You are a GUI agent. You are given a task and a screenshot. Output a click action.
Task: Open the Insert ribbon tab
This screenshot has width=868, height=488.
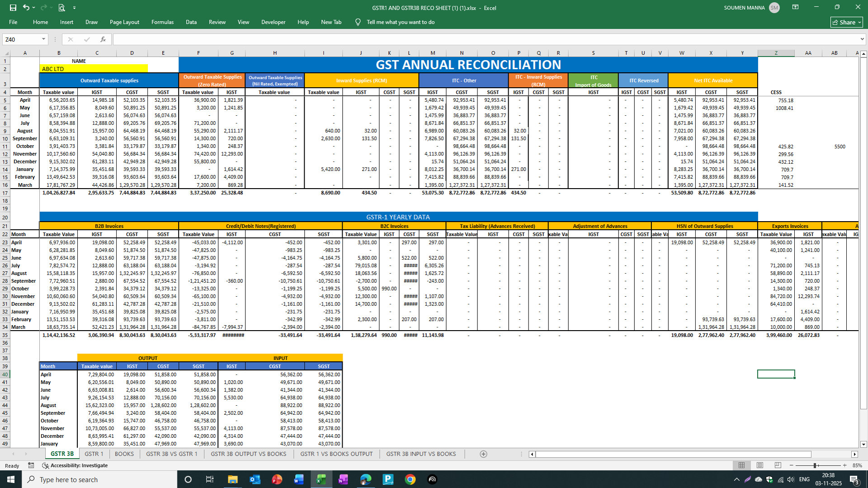pyautogui.click(x=66, y=22)
